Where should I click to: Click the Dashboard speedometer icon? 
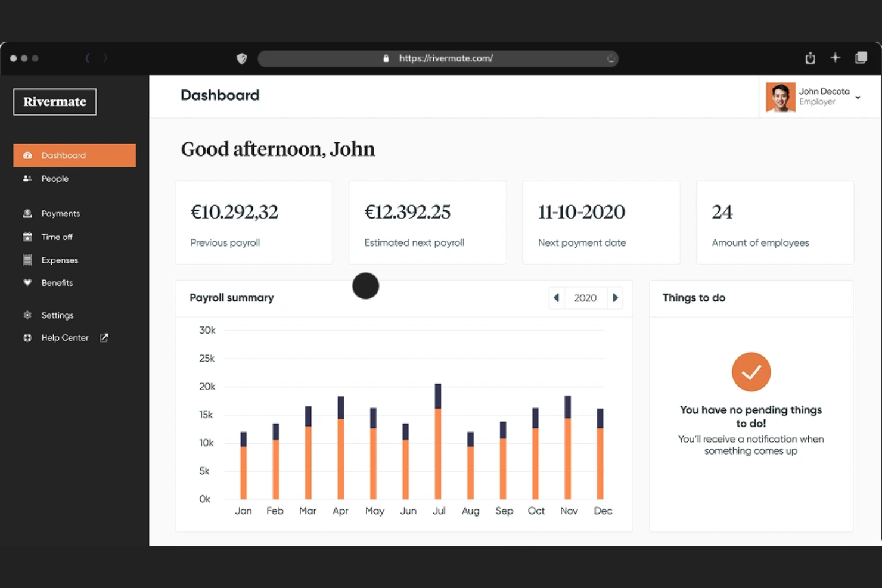27,155
